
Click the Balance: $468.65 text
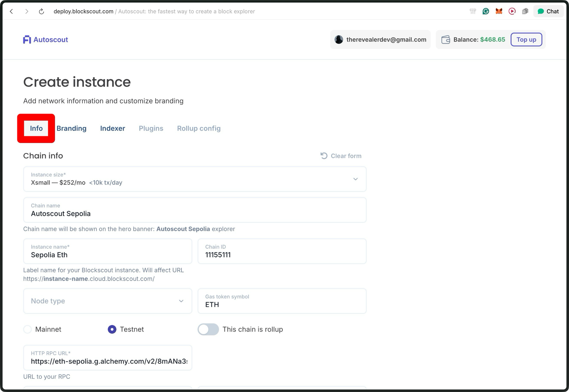(x=479, y=40)
